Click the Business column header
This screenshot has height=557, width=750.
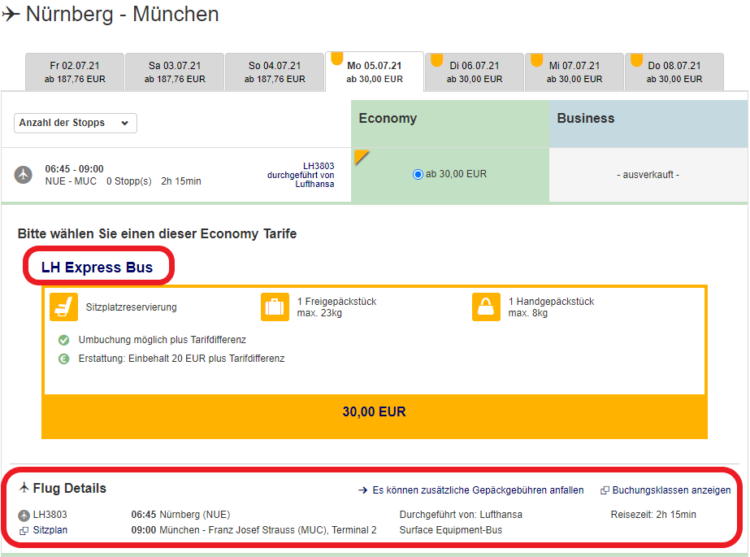tap(649, 123)
